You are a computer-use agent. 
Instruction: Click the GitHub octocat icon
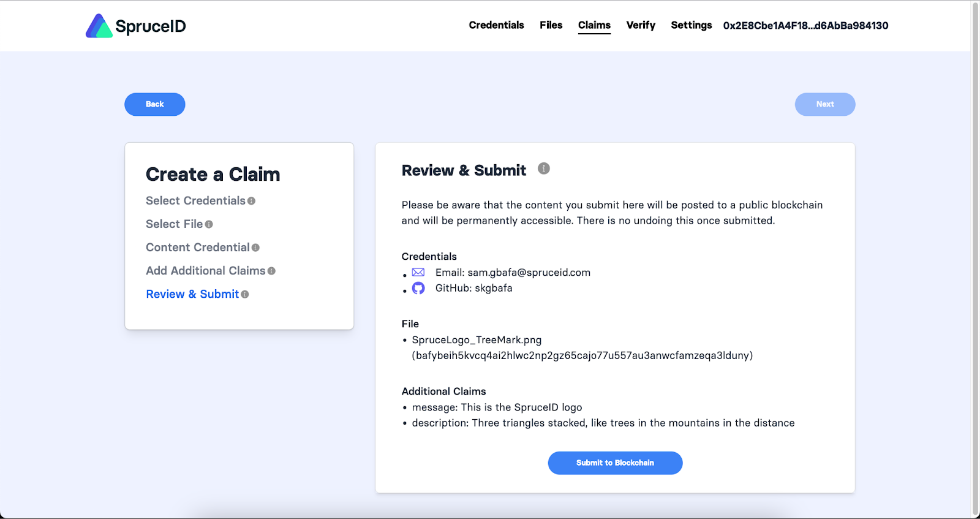point(418,288)
